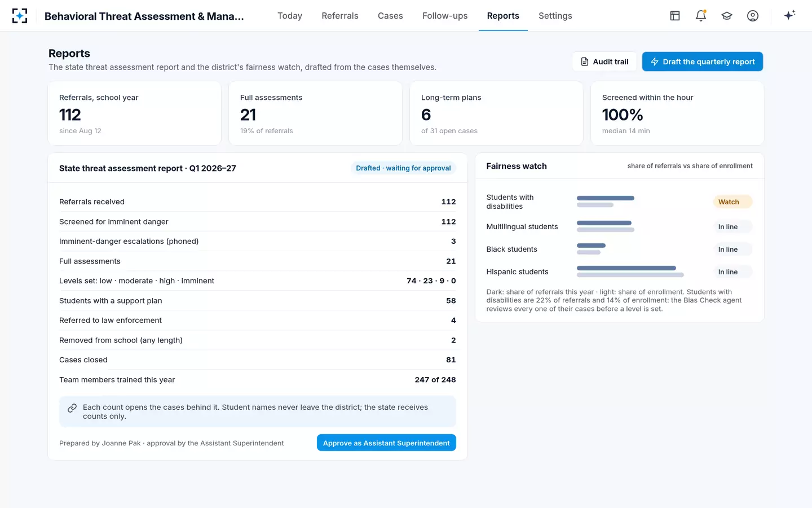This screenshot has width=812, height=508.
Task: Open the Referrals tab
Action: click(340, 16)
